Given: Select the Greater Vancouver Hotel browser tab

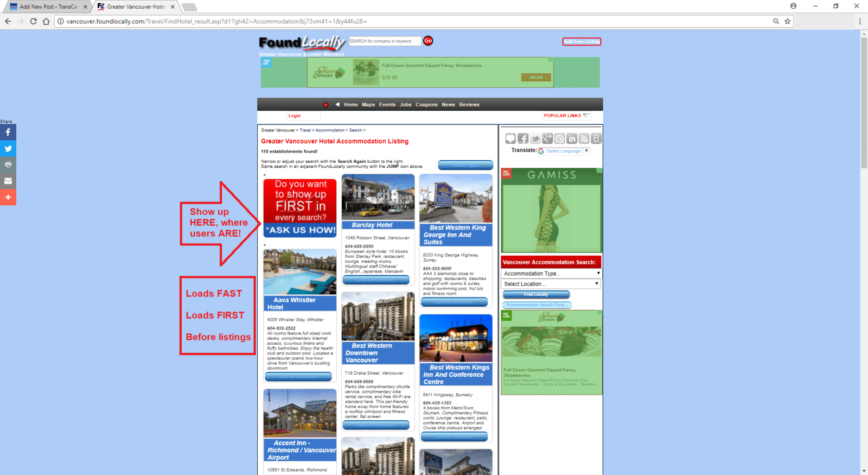Looking at the screenshot, I should tap(136, 7).
